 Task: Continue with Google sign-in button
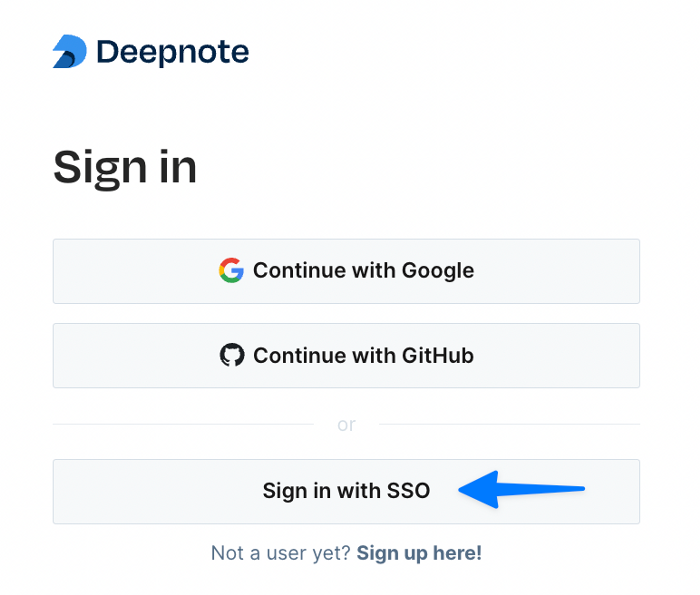(x=346, y=271)
